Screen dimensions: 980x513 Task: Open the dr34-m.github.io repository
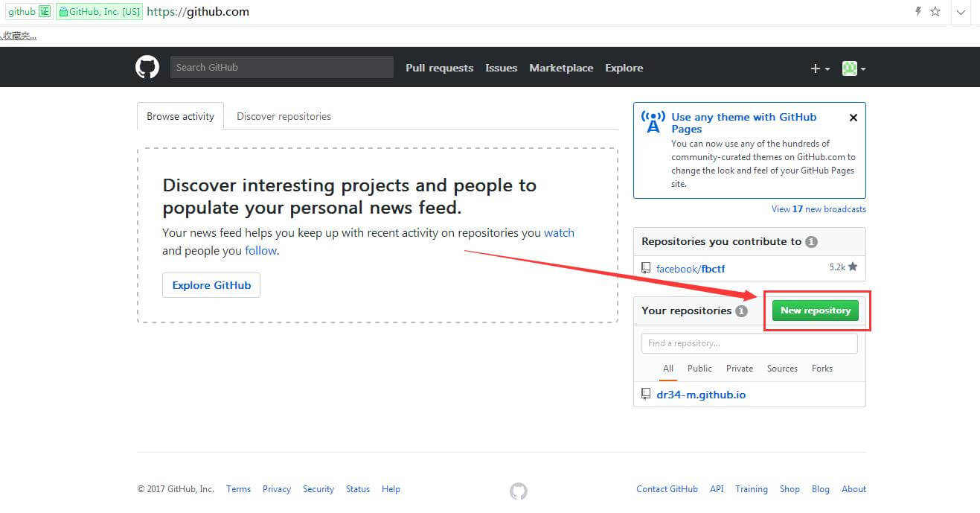click(x=701, y=395)
